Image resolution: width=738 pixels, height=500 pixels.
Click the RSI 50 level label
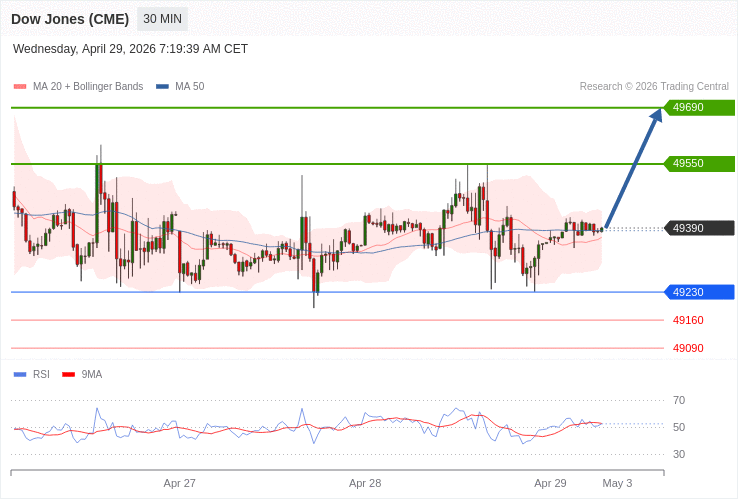tap(679, 427)
